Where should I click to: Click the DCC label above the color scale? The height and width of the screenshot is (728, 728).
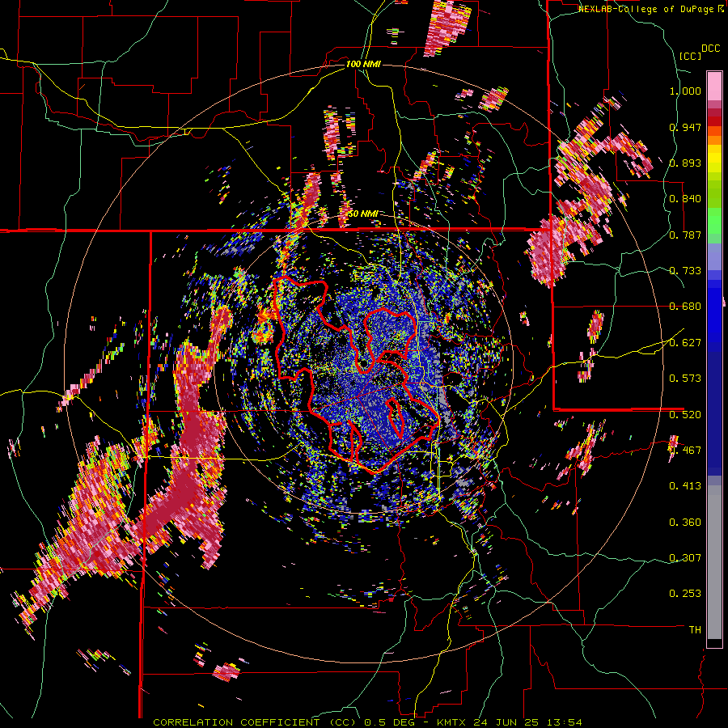710,49
